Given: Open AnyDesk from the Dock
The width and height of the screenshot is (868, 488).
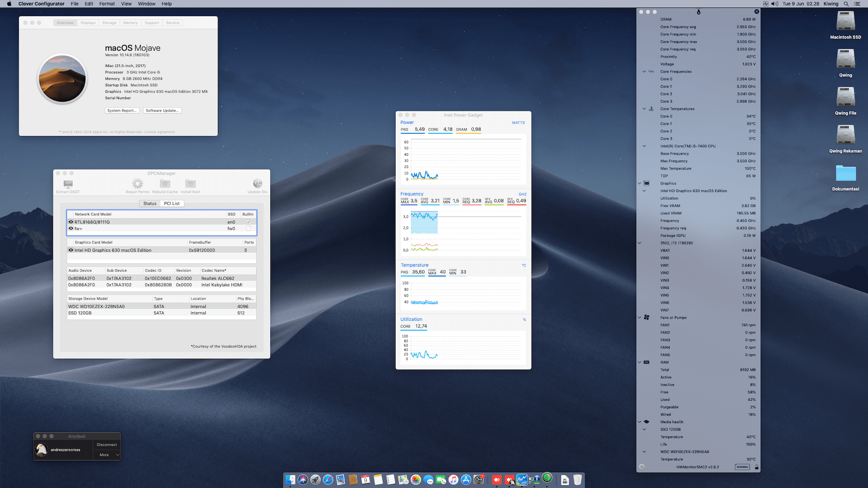Looking at the screenshot, I should [x=496, y=479].
